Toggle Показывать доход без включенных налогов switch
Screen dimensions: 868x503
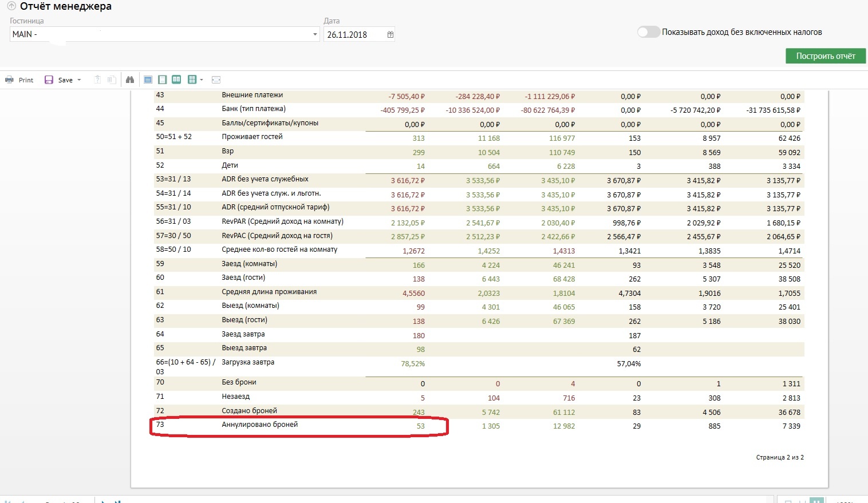point(648,32)
